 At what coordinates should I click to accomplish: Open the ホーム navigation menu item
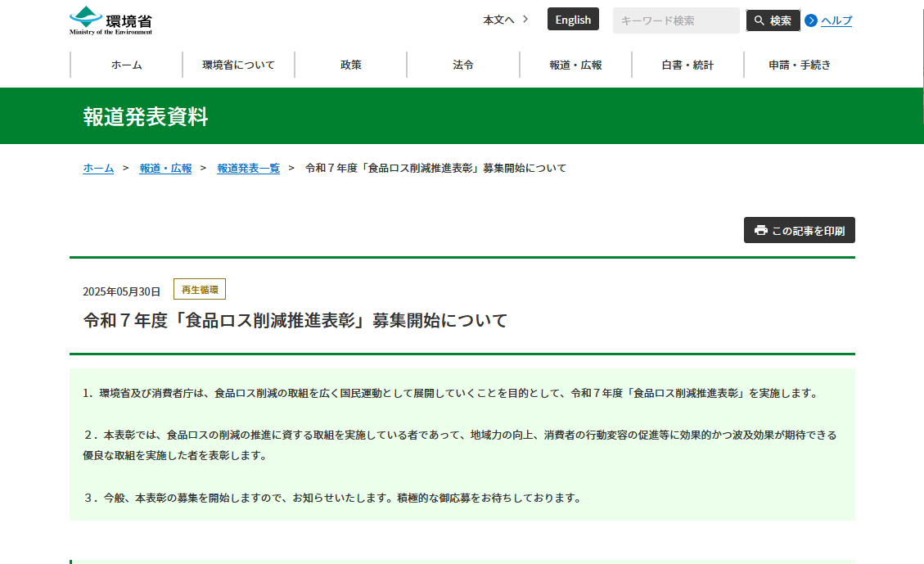coord(127,65)
